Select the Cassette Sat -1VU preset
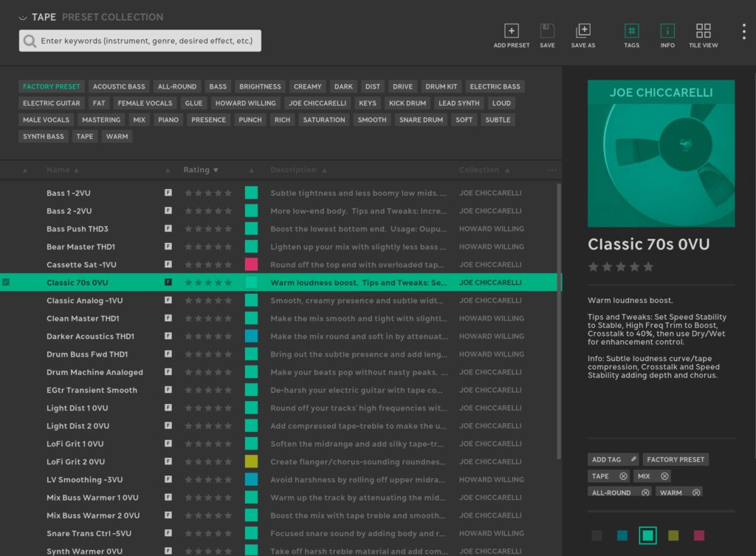Screen dimensions: 756x556 tap(81, 264)
